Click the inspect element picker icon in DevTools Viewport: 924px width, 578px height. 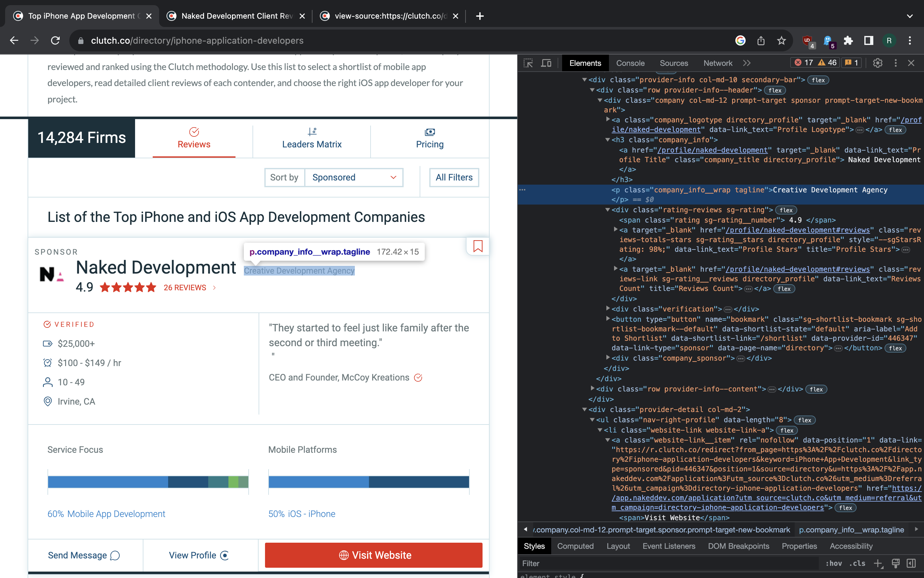click(528, 63)
